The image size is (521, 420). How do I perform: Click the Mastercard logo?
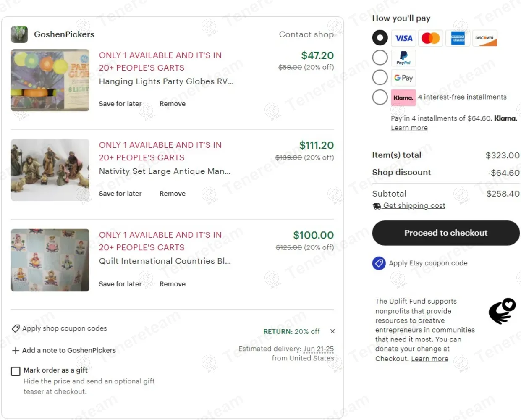pyautogui.click(x=430, y=38)
